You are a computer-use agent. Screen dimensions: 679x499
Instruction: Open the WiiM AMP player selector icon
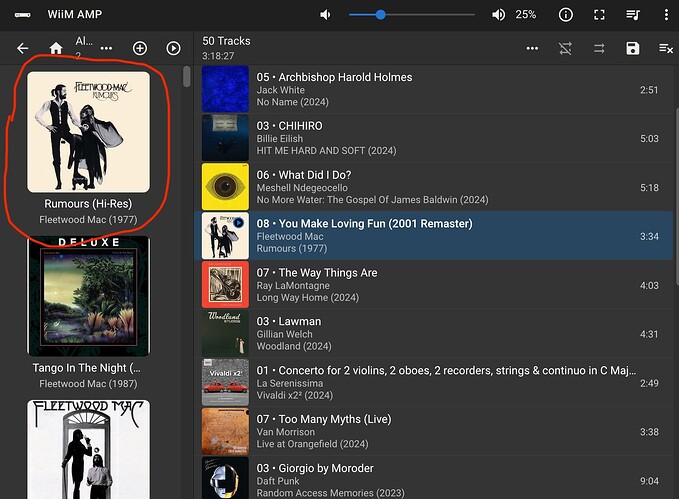point(23,15)
